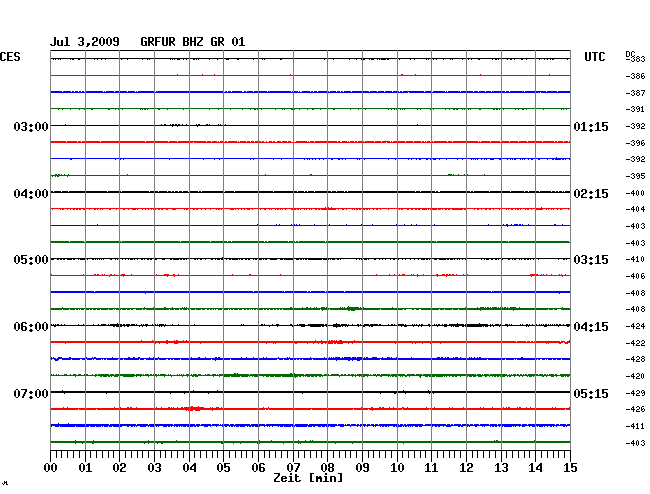Click minute tick label "14"

(x=535, y=468)
